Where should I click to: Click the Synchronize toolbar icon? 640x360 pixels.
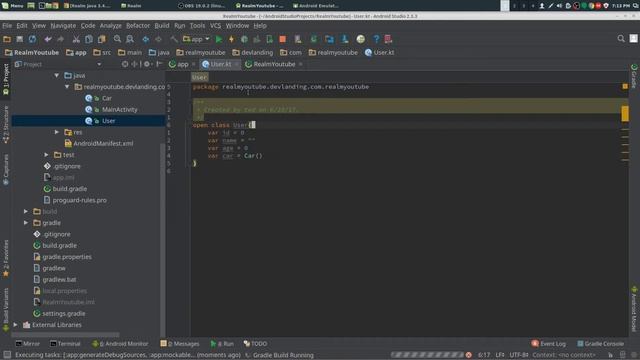[x=32, y=39]
